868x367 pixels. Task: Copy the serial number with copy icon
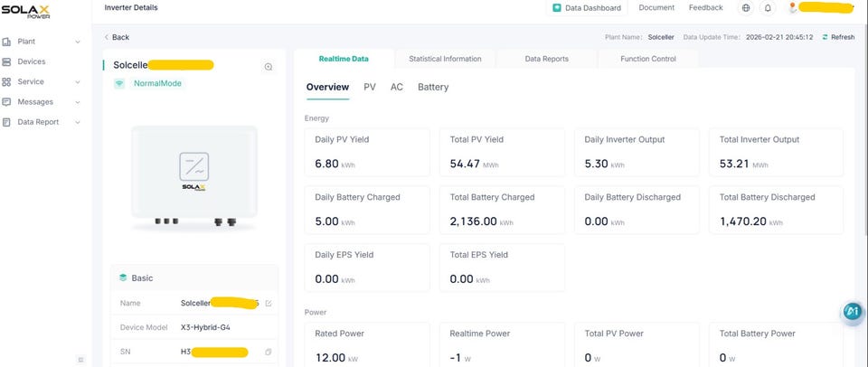tap(268, 351)
